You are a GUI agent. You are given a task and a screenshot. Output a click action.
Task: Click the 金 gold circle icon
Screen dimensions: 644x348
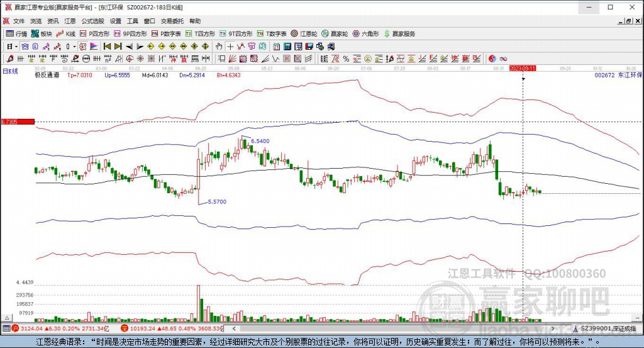click(368, 59)
